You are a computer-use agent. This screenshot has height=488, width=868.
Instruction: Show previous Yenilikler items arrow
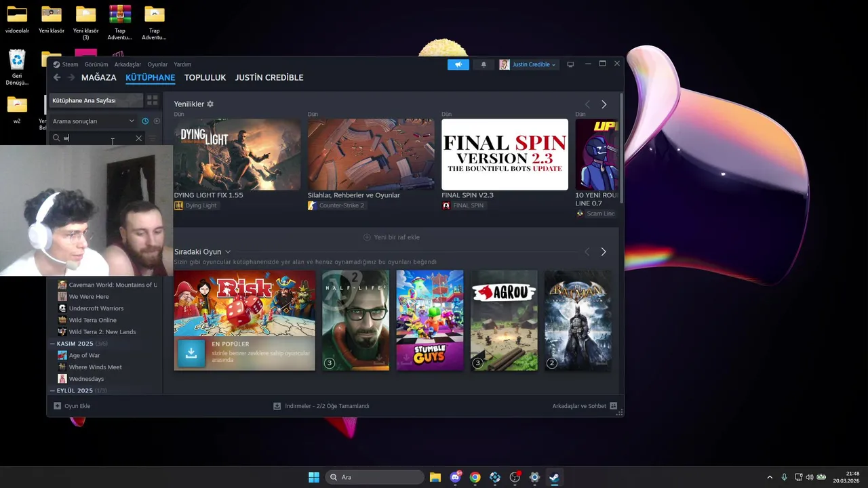pos(587,104)
